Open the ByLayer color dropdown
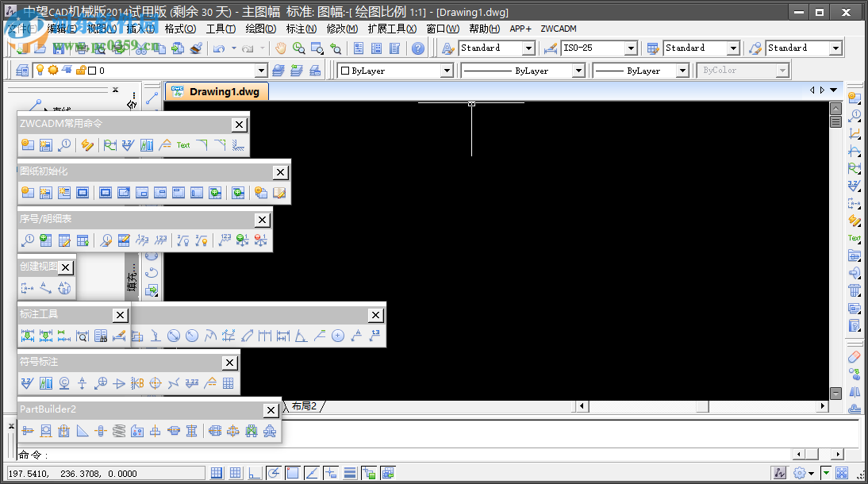Screen dimensions: 868x484 click(x=447, y=71)
